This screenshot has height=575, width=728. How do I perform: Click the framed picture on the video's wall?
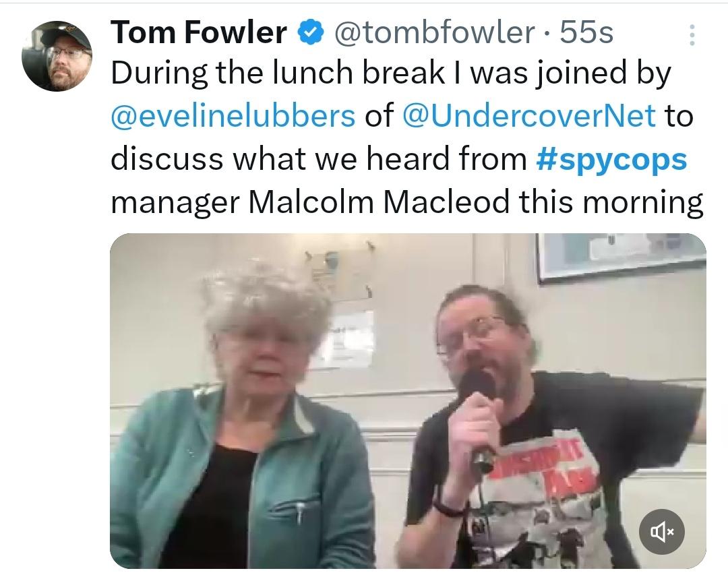click(x=621, y=256)
